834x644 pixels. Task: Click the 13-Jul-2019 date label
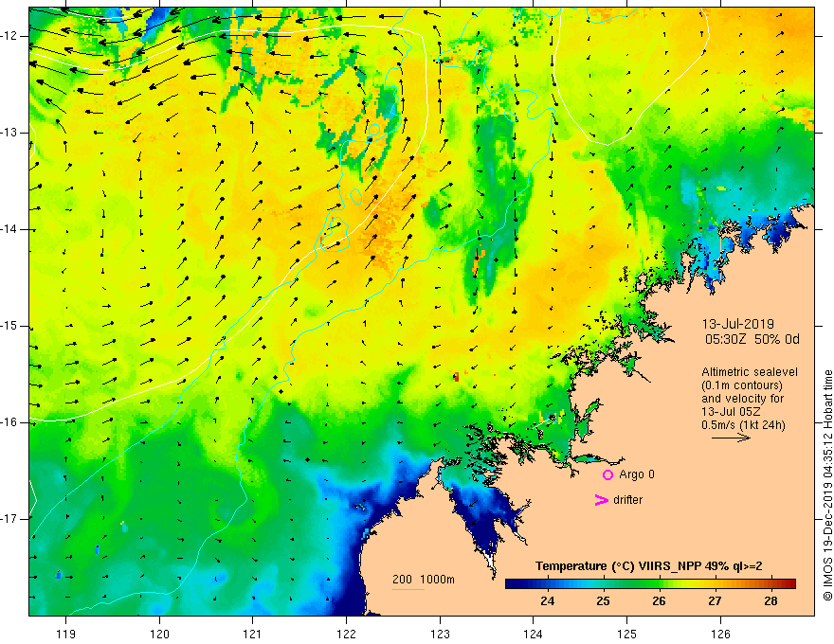coord(737,324)
